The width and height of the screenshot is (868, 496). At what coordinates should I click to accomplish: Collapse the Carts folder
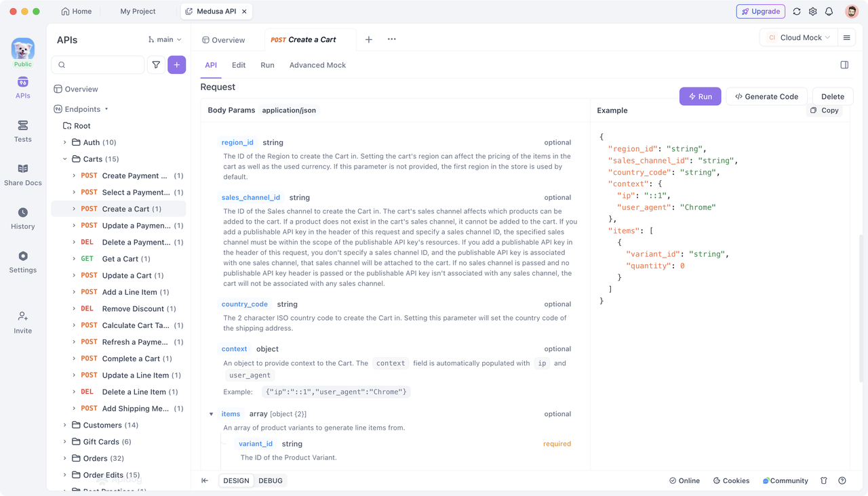(x=65, y=159)
